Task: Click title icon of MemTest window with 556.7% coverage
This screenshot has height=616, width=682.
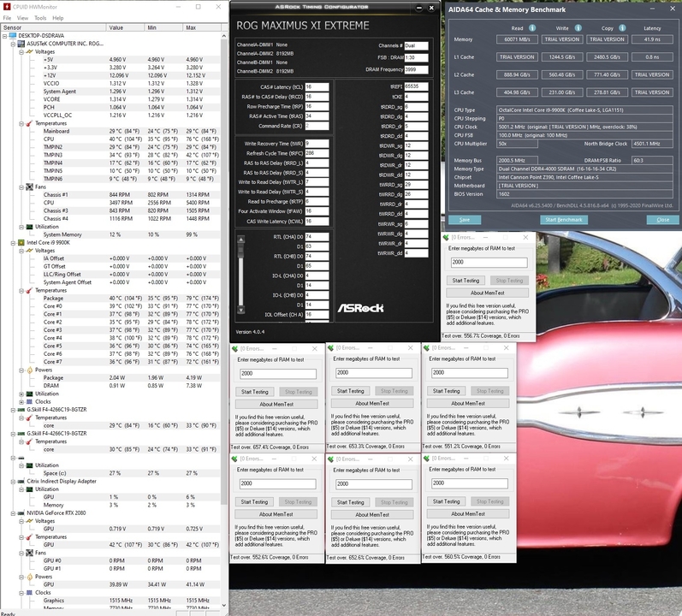Action: pyautogui.click(x=446, y=237)
